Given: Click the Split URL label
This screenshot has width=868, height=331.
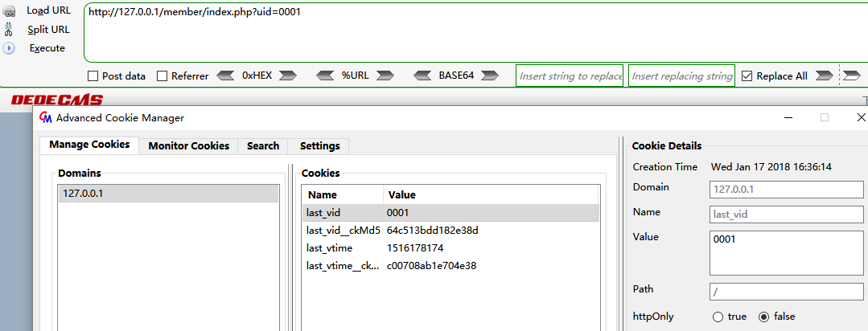Looking at the screenshot, I should (49, 29).
